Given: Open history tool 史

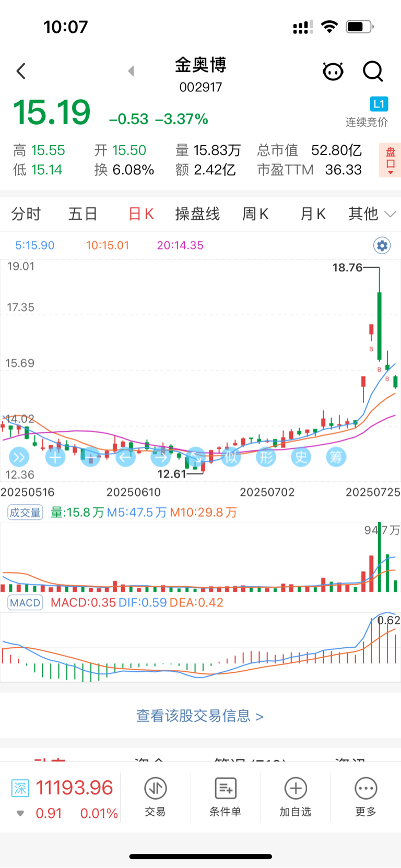Looking at the screenshot, I should [301, 458].
